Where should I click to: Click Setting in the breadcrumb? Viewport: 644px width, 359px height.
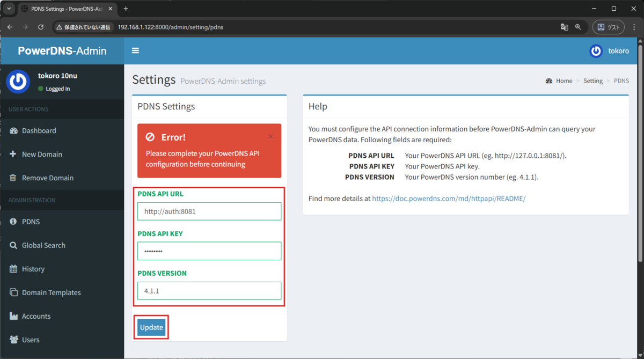coord(593,81)
